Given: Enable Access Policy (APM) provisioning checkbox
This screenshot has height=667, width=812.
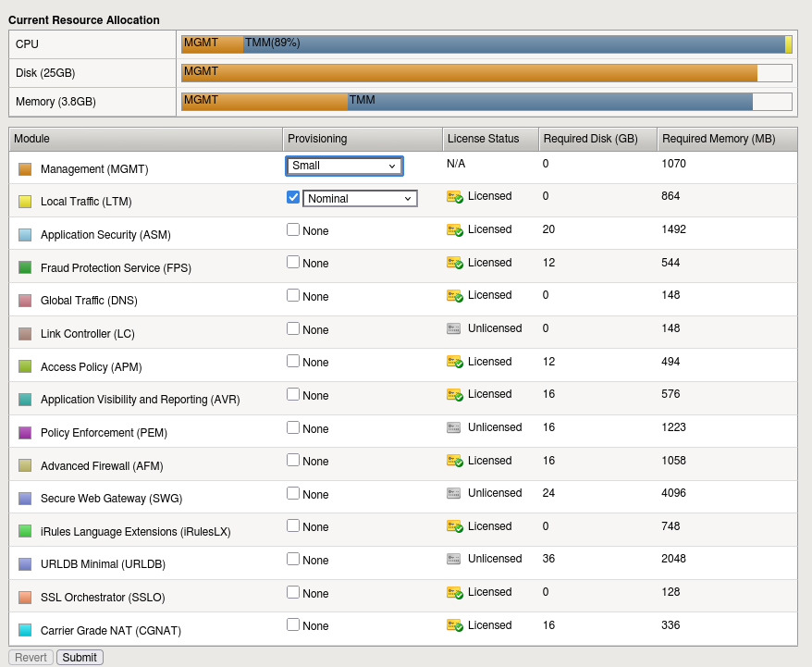Looking at the screenshot, I should click(x=293, y=361).
